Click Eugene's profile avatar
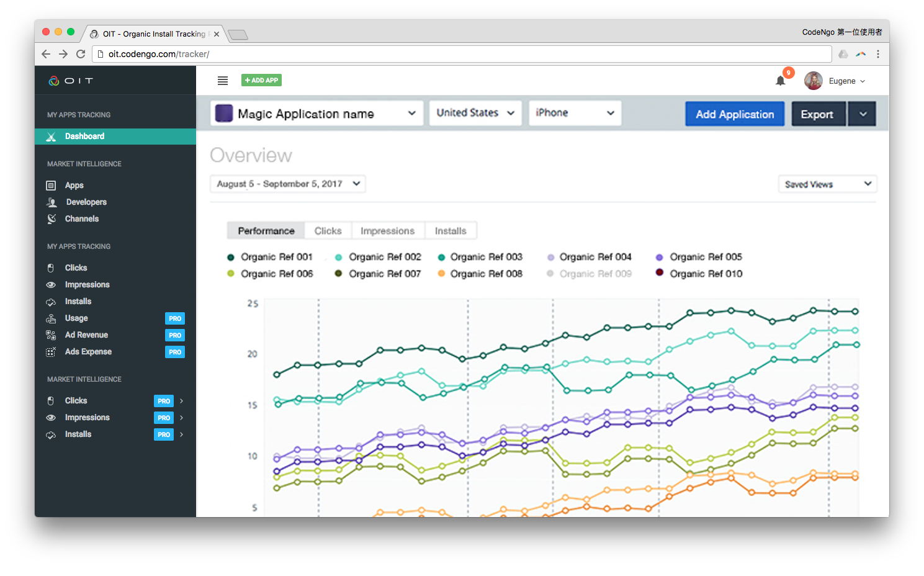The width and height of the screenshot is (924, 576). click(814, 81)
